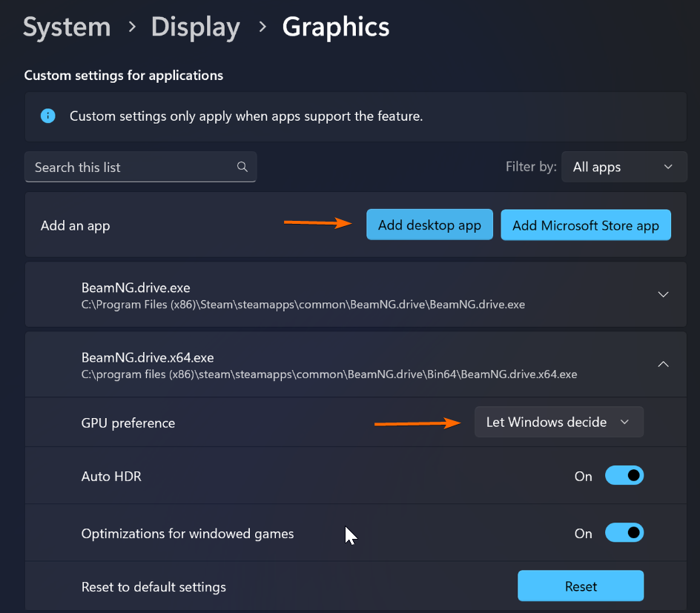Open the Filter by All apps dropdown

click(624, 167)
